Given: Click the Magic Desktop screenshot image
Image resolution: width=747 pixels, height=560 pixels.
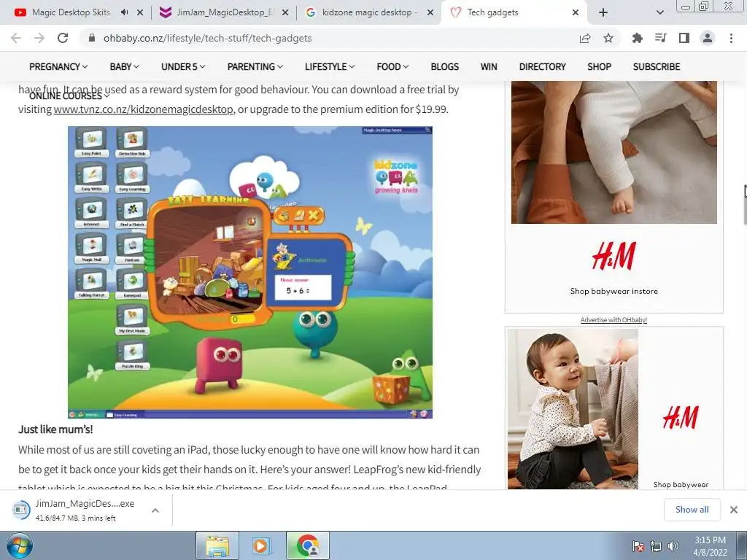Looking at the screenshot, I should (x=250, y=272).
